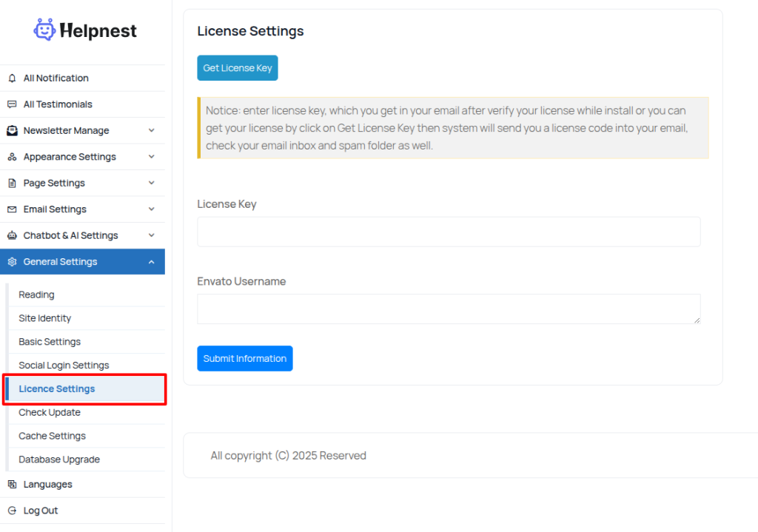Click the bell icon beside All Notification

tap(12, 78)
